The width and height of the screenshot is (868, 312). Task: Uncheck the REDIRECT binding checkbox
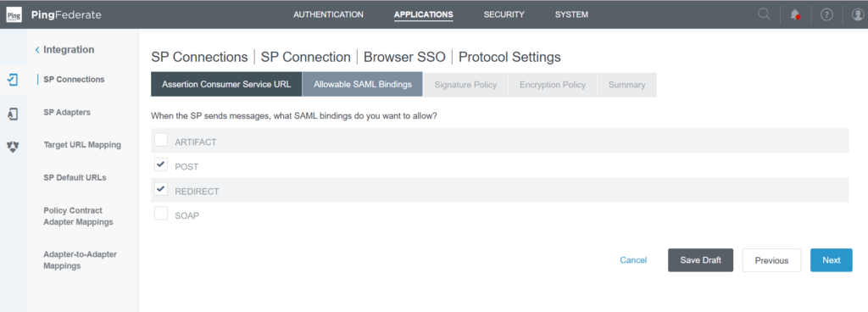160,190
